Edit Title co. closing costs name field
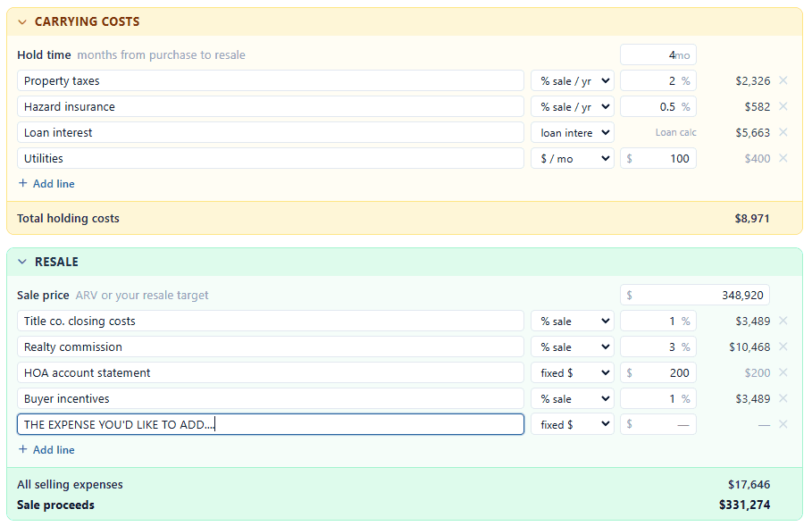This screenshot has height=526, width=812. (x=271, y=321)
